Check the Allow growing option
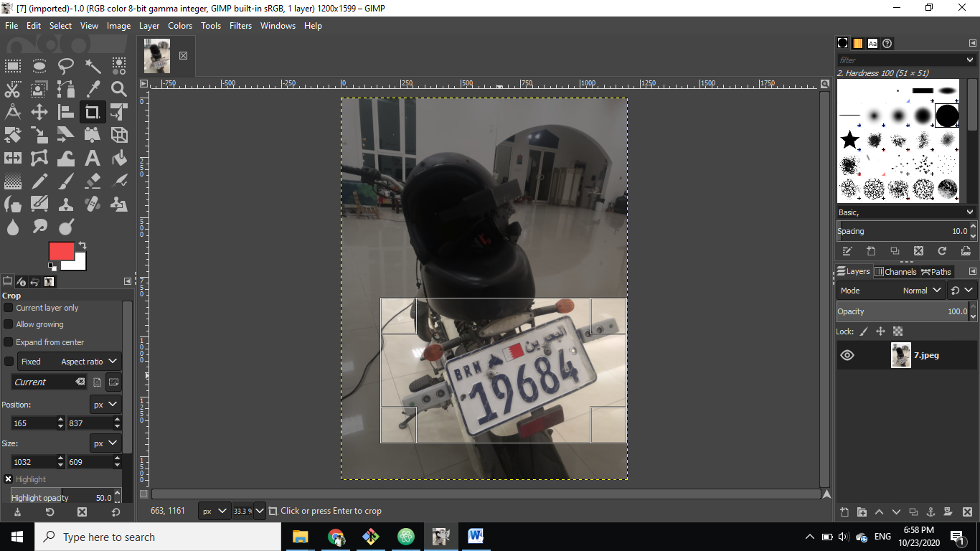980x551 pixels. (9, 324)
